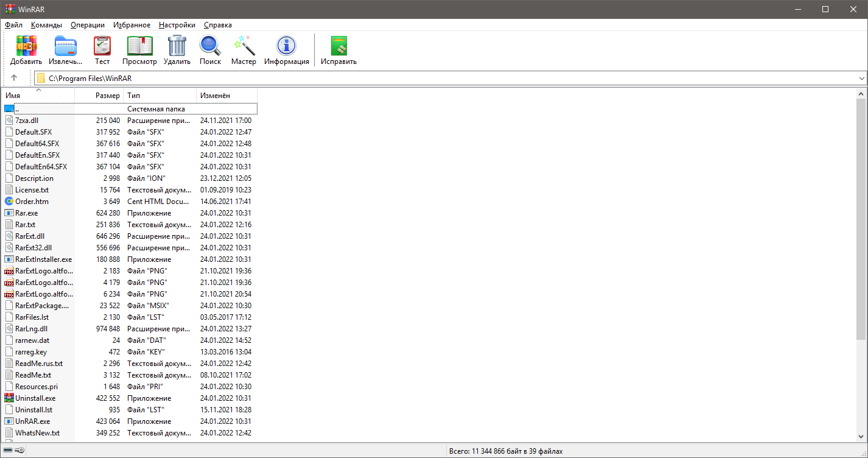
Task: Open the Настройки menu
Action: [177, 25]
